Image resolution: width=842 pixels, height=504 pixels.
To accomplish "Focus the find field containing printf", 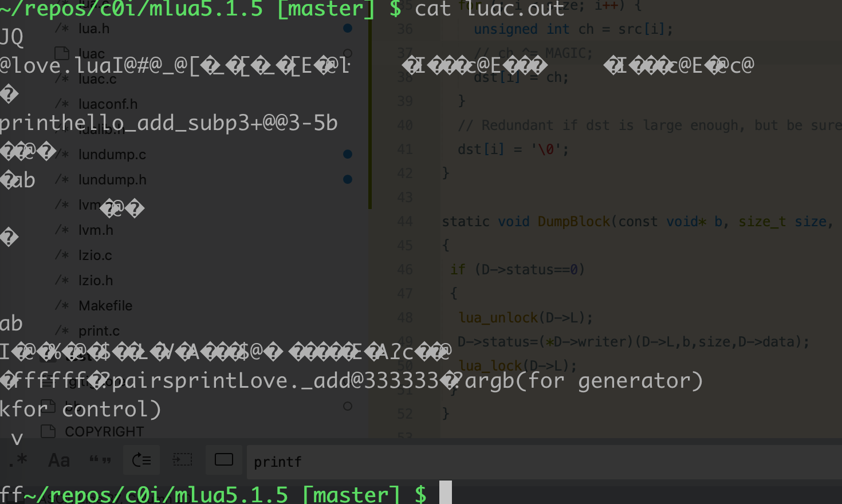I will click(x=544, y=462).
